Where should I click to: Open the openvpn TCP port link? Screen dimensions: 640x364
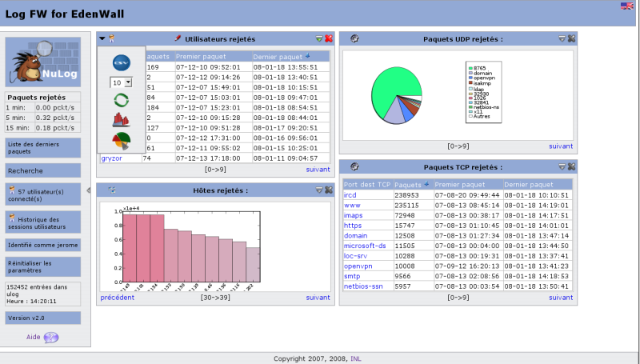[358, 266]
